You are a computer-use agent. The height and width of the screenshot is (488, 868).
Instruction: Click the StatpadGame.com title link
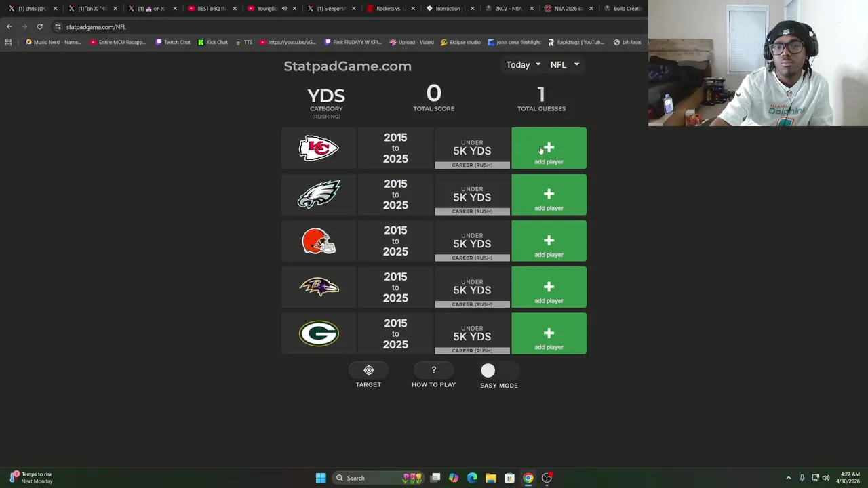pos(347,66)
